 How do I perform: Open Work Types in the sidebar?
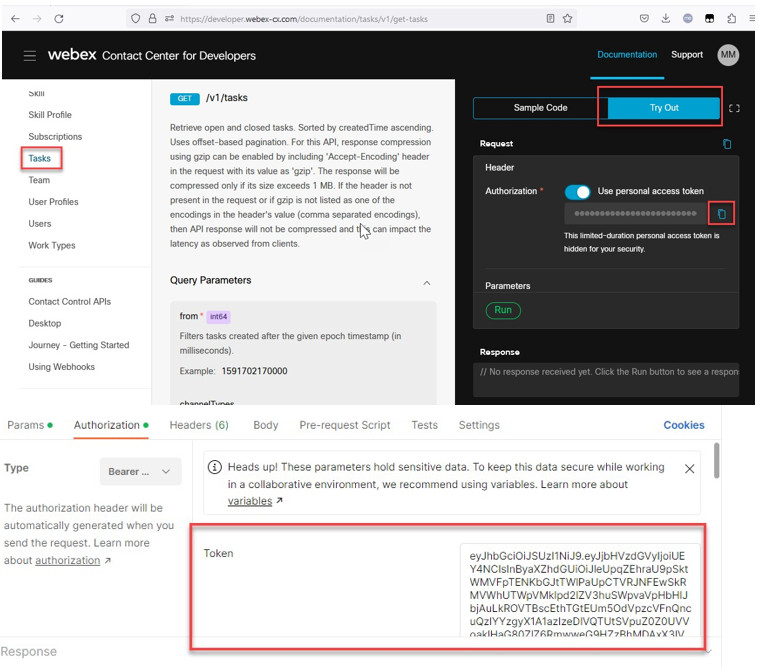[52, 245]
